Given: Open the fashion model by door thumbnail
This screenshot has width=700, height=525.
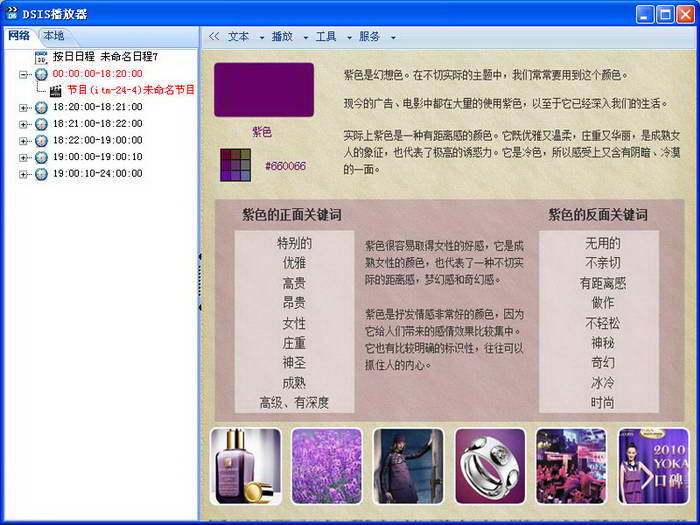Looking at the screenshot, I should (x=408, y=466).
